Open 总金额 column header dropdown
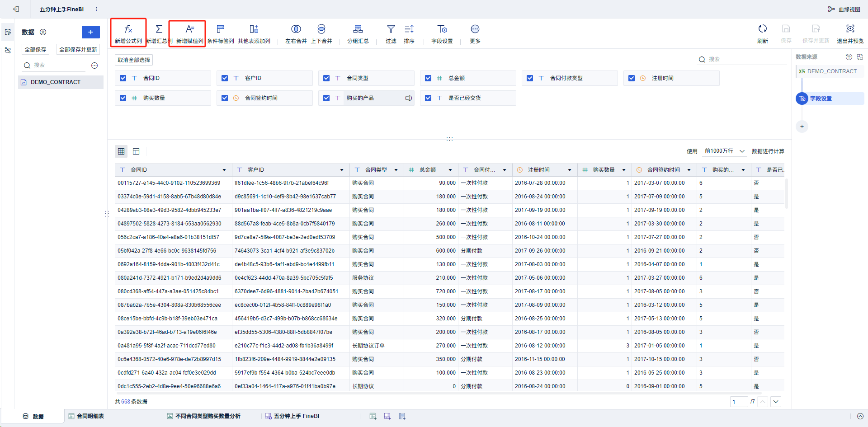This screenshot has width=868, height=427. [x=450, y=170]
